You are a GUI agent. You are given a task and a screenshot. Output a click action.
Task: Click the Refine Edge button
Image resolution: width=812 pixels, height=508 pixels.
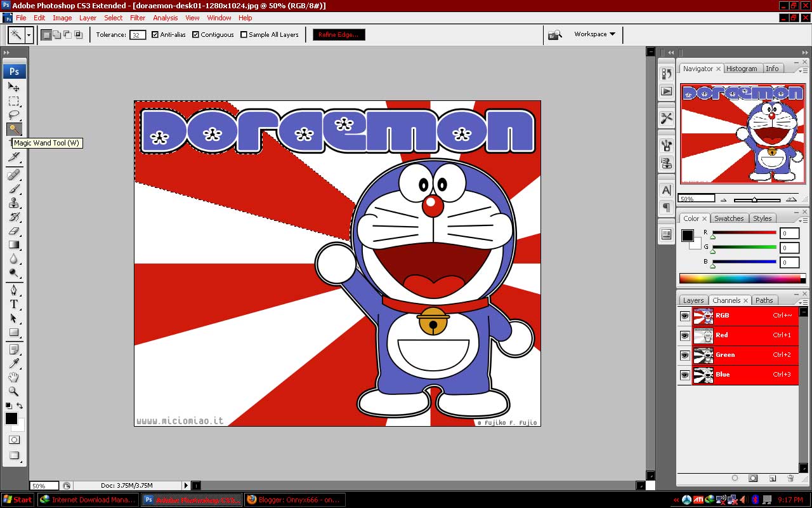[x=338, y=35]
